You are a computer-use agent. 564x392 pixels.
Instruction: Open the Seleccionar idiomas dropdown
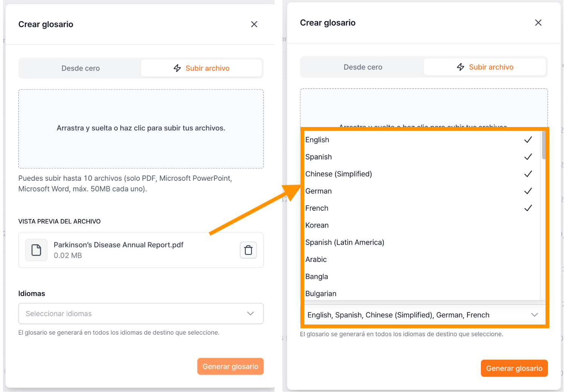pyautogui.click(x=141, y=314)
